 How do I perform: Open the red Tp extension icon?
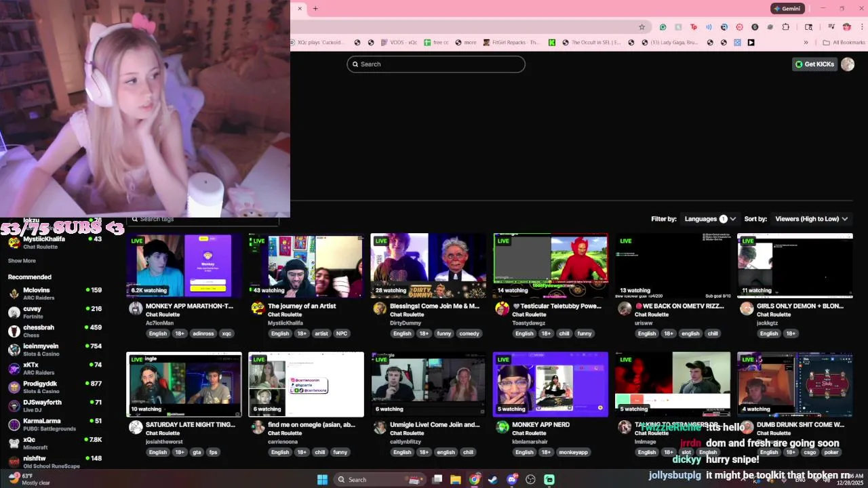(x=693, y=27)
